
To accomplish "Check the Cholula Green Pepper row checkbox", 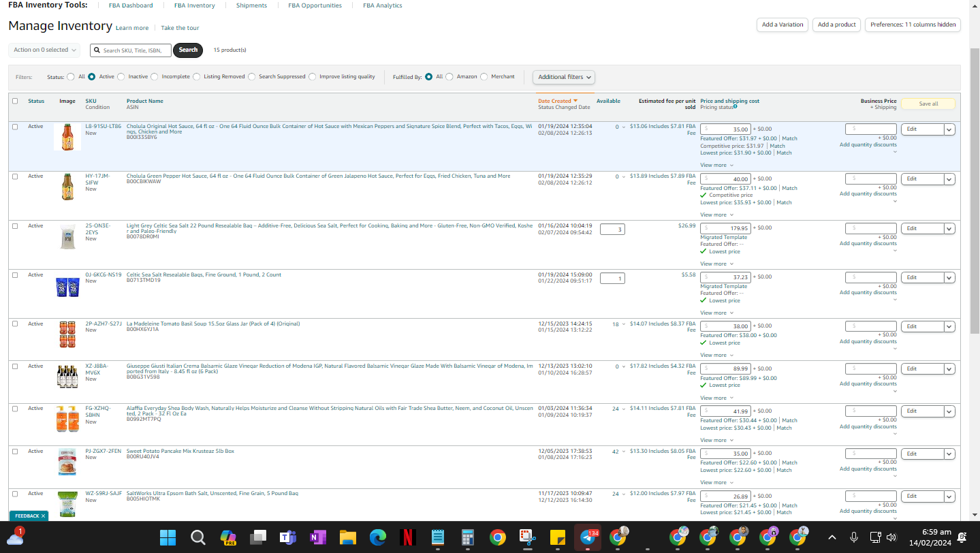I will (x=15, y=176).
